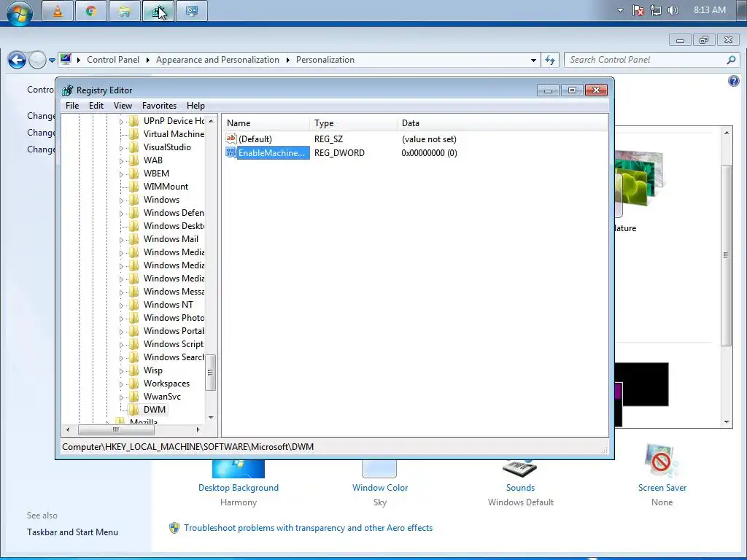The height and width of the screenshot is (560, 747).
Task: Open the Sounds link
Action: pyautogui.click(x=520, y=488)
